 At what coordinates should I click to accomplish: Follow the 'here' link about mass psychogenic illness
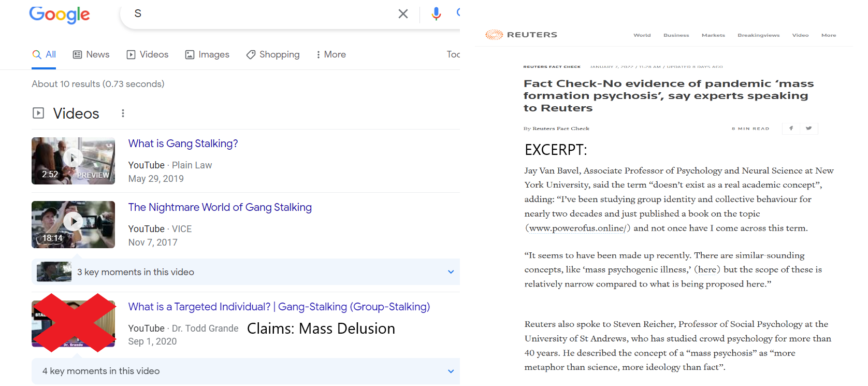tap(707, 269)
